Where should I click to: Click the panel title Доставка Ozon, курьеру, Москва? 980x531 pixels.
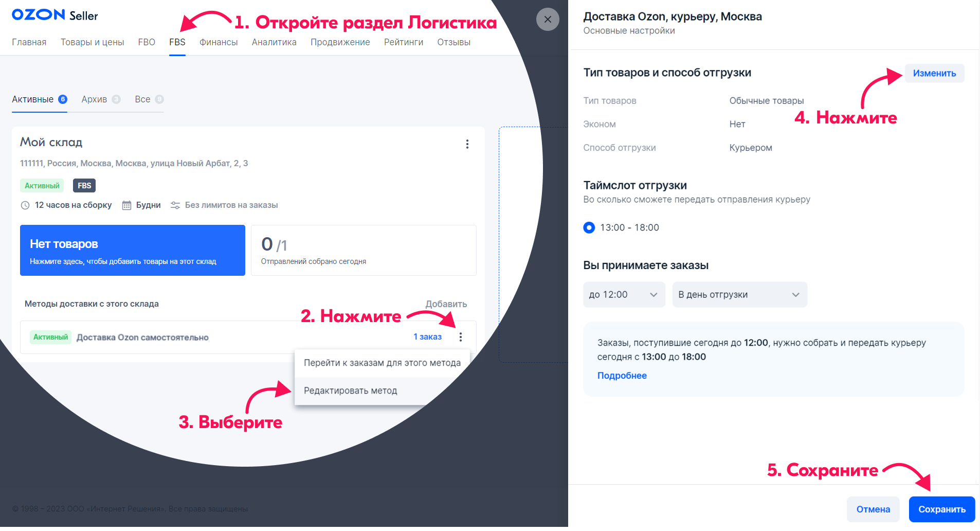click(x=673, y=16)
